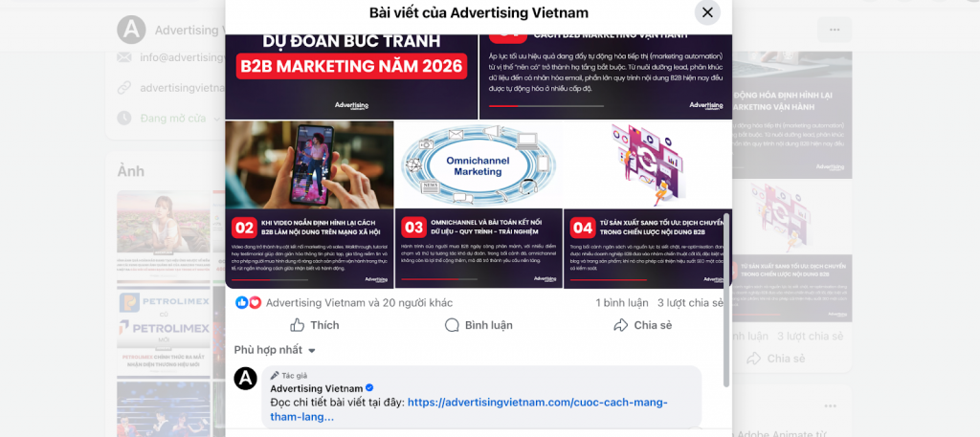
Task: Click the post dialog vertical scrollbar
Action: coord(725,299)
